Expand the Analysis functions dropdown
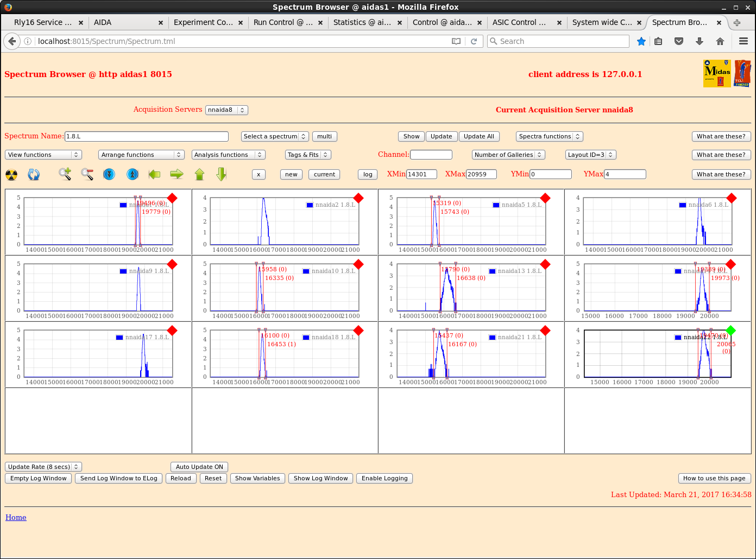The width and height of the screenshot is (756, 559). click(228, 155)
